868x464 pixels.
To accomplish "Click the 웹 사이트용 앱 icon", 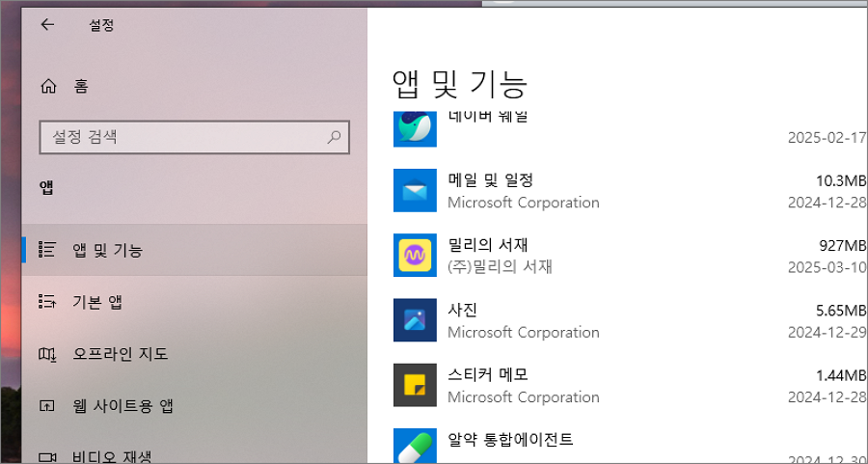I will pos(47,406).
